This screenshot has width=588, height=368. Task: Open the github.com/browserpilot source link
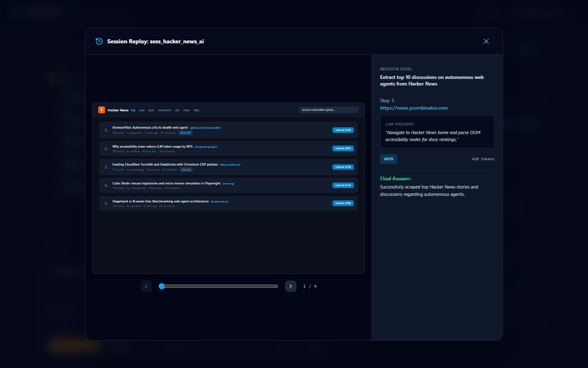pos(205,128)
